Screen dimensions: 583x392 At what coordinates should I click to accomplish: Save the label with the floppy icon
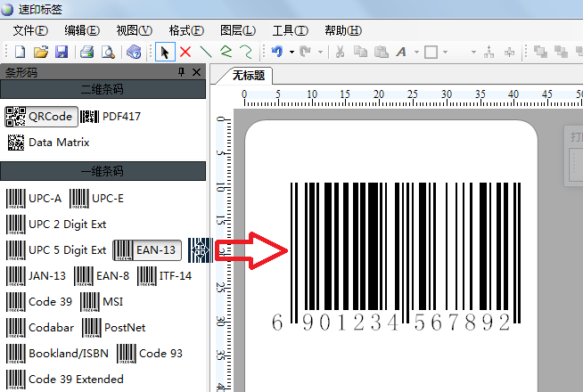(62, 52)
